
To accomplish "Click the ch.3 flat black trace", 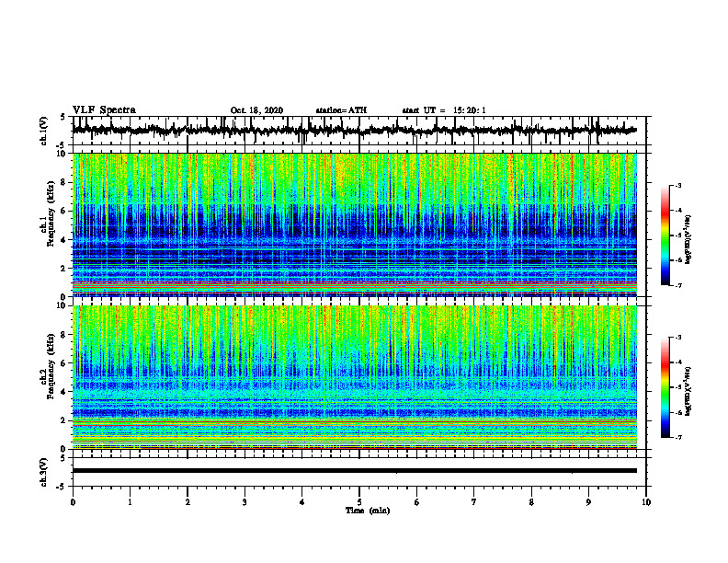I will pyautogui.click(x=355, y=471).
